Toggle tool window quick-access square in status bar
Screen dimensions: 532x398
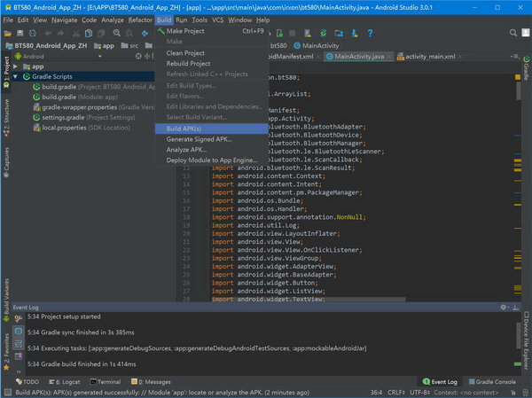coord(7,392)
